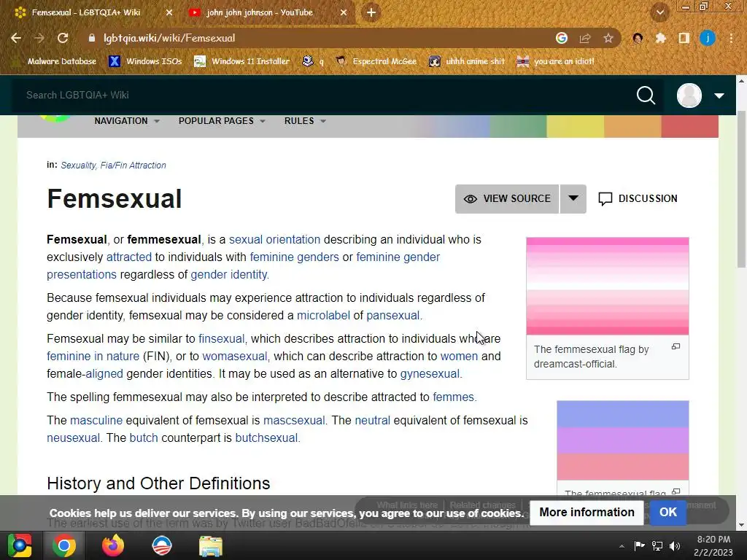Click the browser forward arrow

click(x=39, y=38)
